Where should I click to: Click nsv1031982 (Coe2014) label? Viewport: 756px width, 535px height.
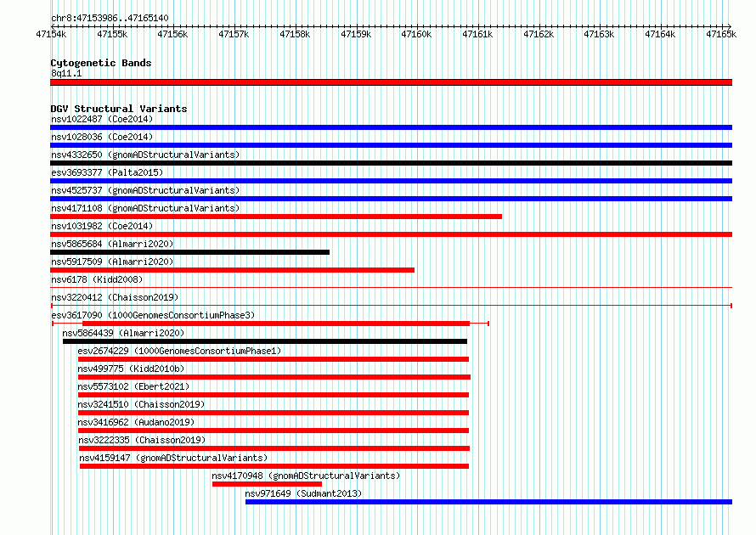tap(102, 226)
